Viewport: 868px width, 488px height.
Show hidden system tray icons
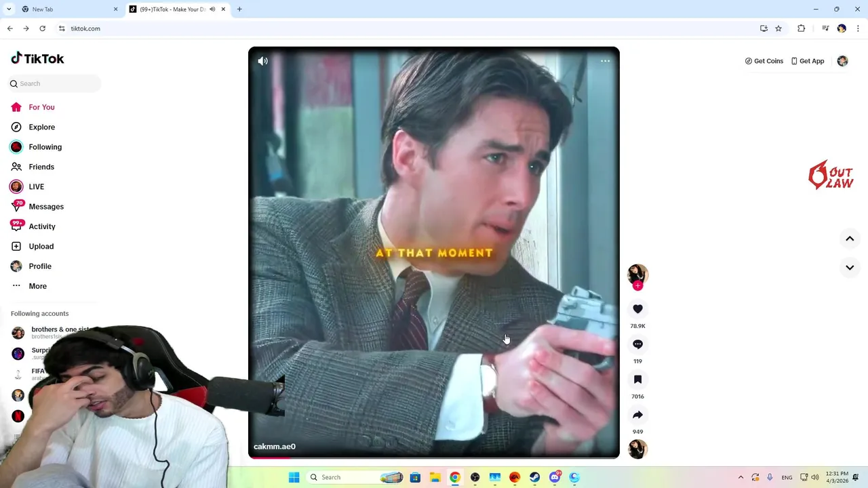[741, 477]
